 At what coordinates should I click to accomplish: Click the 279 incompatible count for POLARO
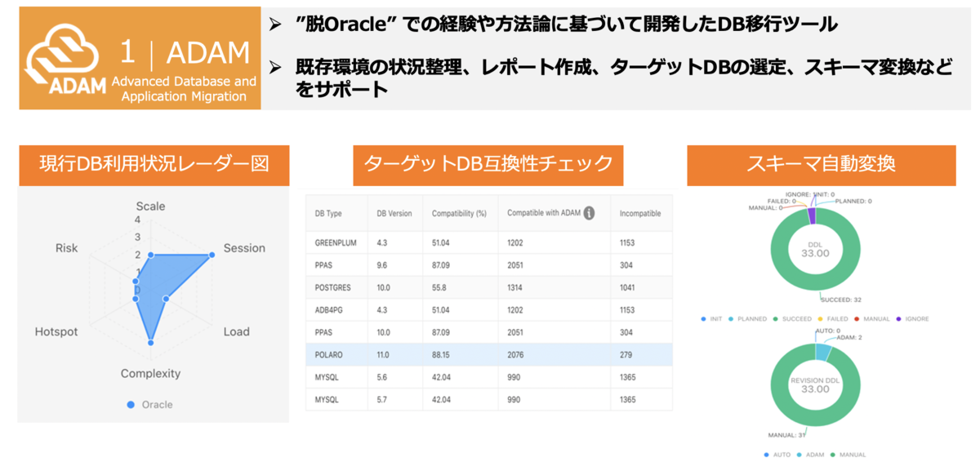[x=626, y=355]
